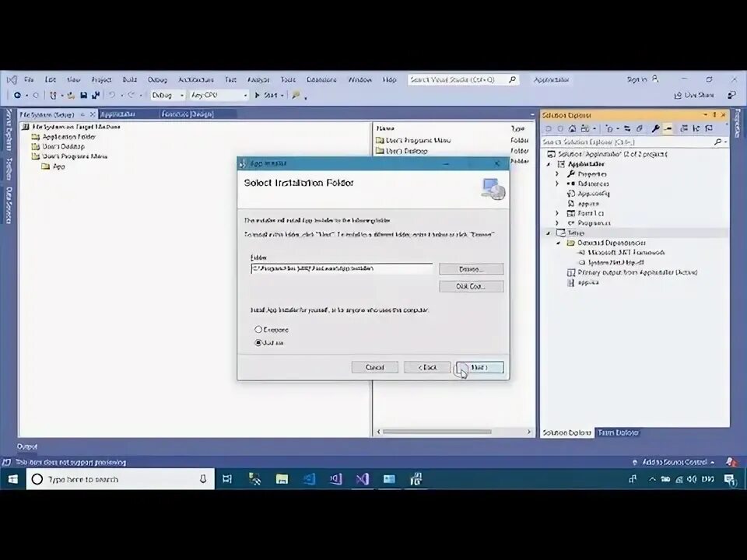This screenshot has height=560, width=747.
Task: Open the Project menu
Action: [x=101, y=79]
